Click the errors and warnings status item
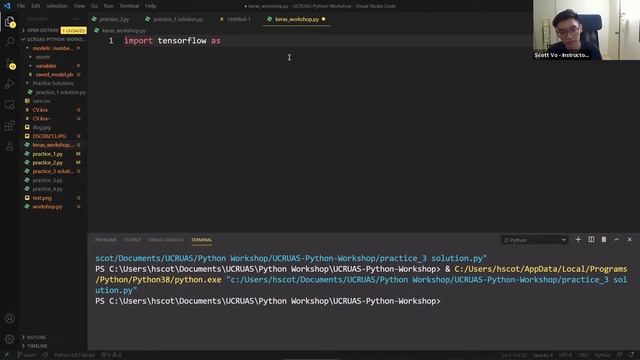This screenshot has height=360, width=640. point(111,355)
